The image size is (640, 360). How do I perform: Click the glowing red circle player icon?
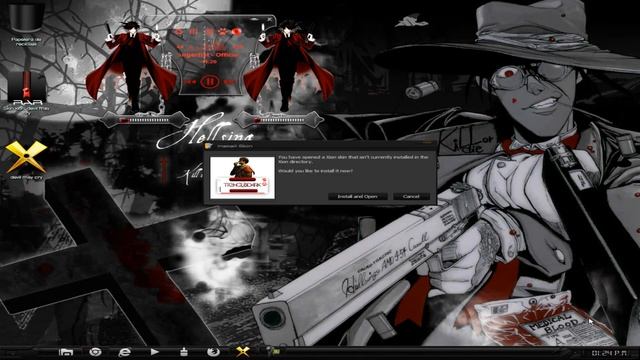237,31
